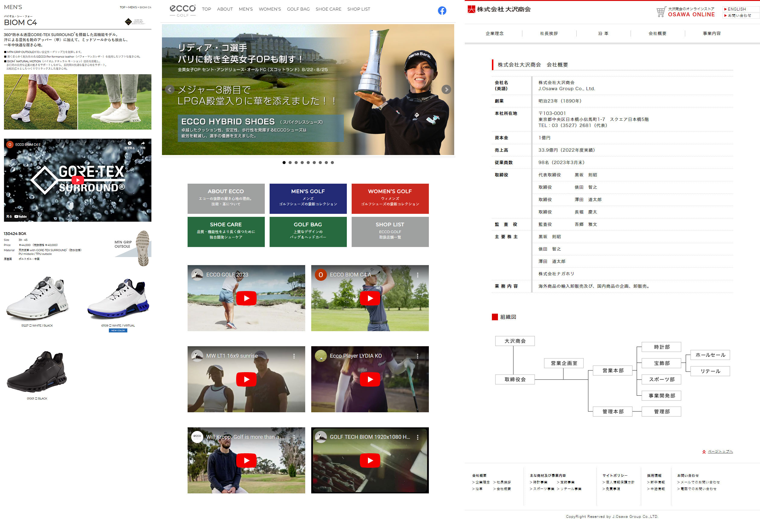760x532 pixels.
Task: Open the Osawa Online shopping cart icon
Action: tap(661, 12)
